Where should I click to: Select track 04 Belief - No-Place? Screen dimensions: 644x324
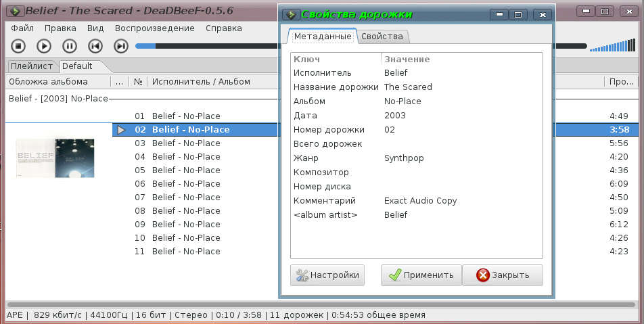coord(195,156)
